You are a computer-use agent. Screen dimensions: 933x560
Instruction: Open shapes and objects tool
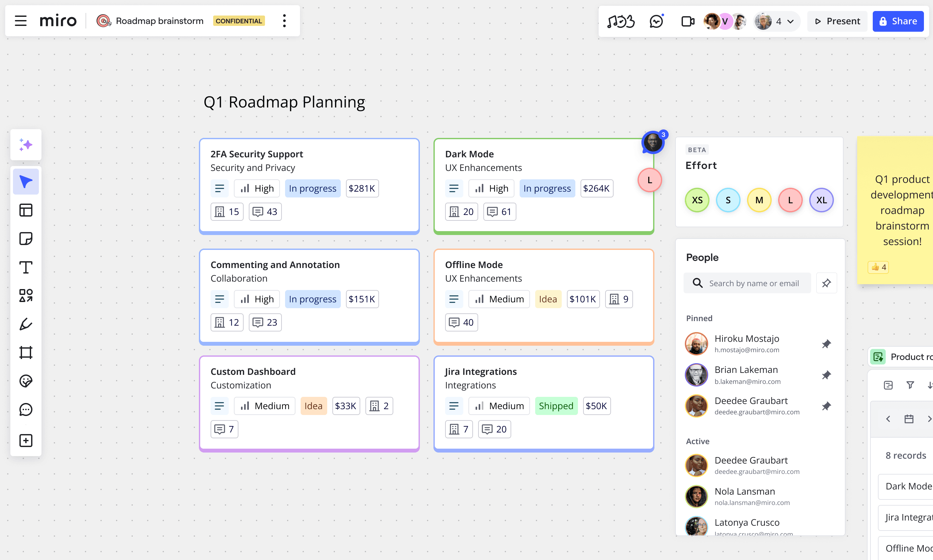[26, 296]
